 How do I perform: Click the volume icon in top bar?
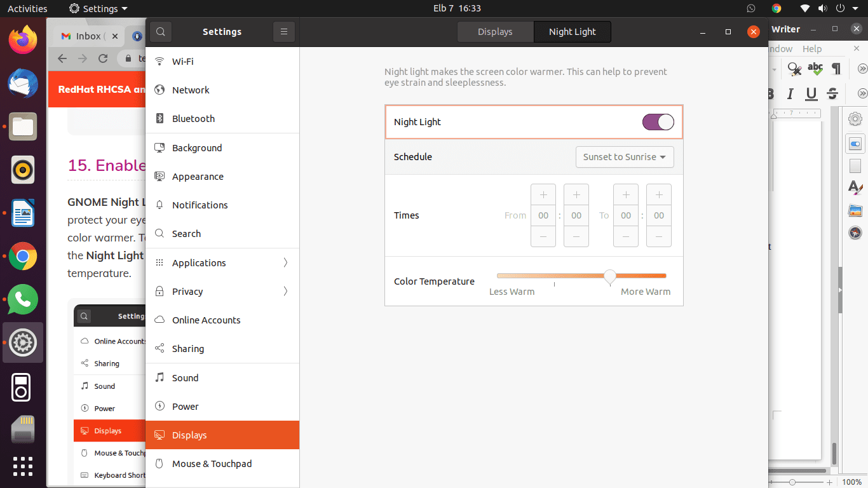click(823, 8)
